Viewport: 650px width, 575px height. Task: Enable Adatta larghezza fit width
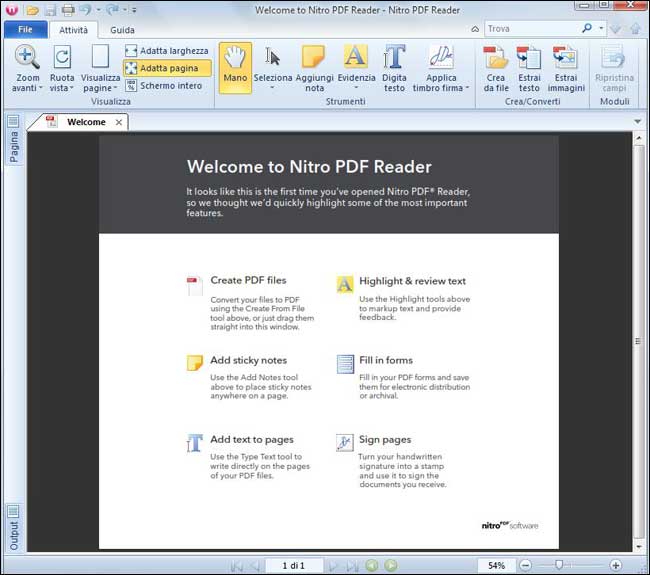[166, 51]
